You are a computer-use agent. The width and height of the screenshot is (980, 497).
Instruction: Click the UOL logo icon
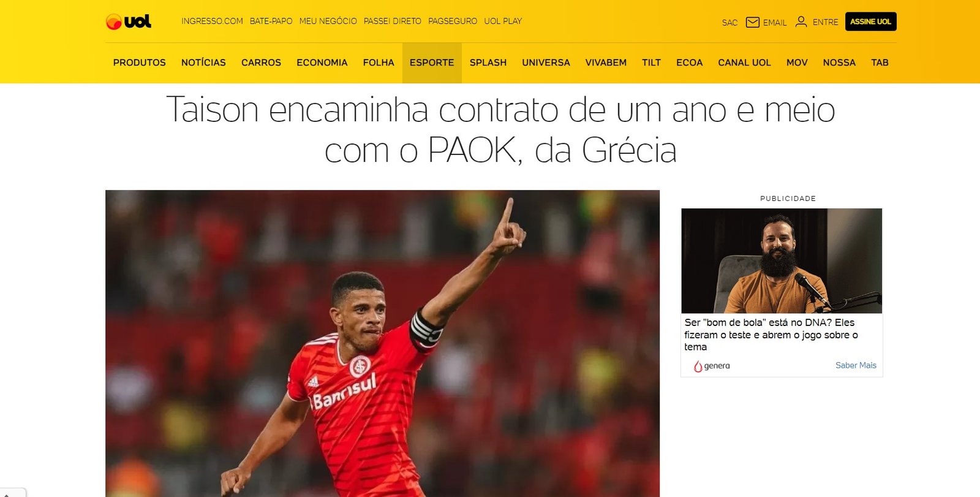(x=128, y=21)
